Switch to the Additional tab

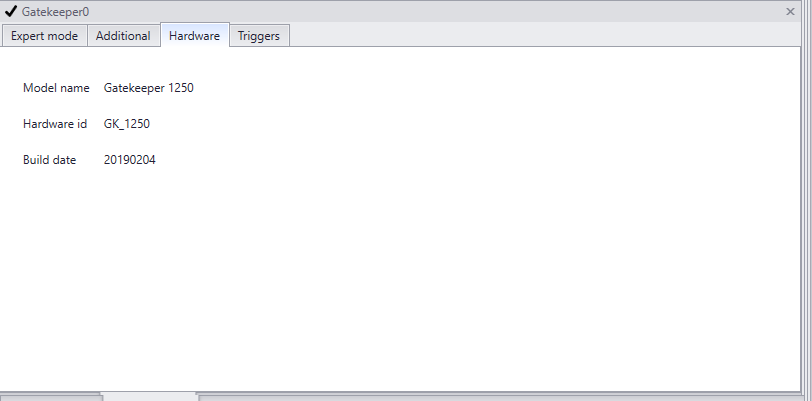[x=123, y=36]
